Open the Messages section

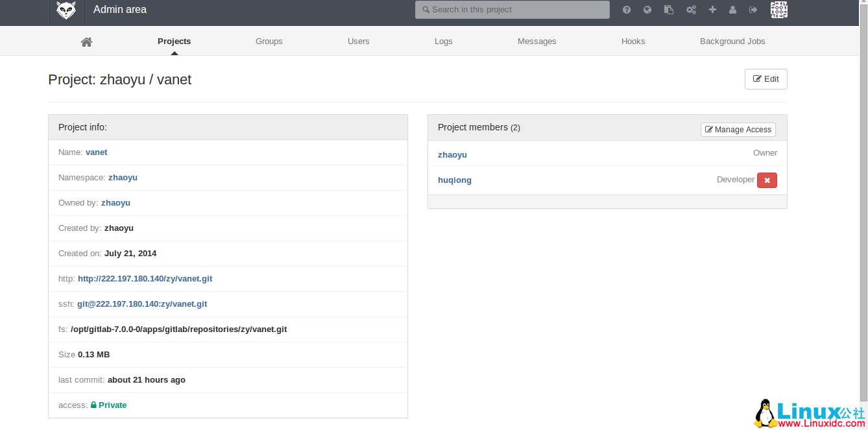click(x=536, y=41)
